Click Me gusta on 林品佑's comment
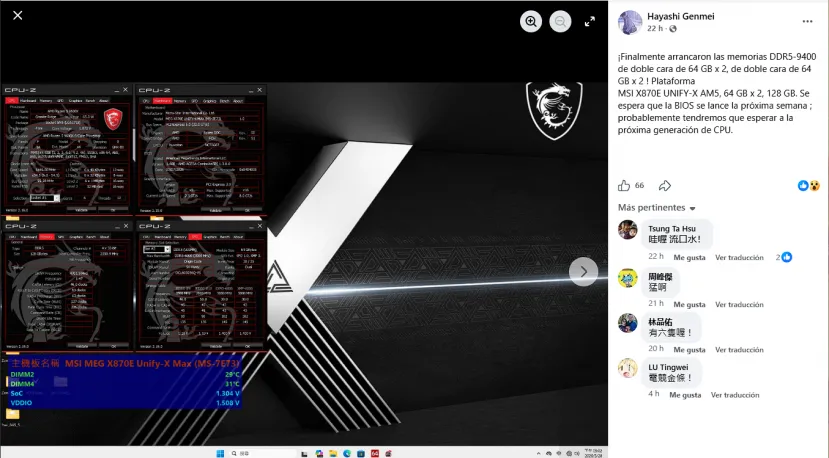Image resolution: width=829 pixels, height=458 pixels. [x=689, y=350]
